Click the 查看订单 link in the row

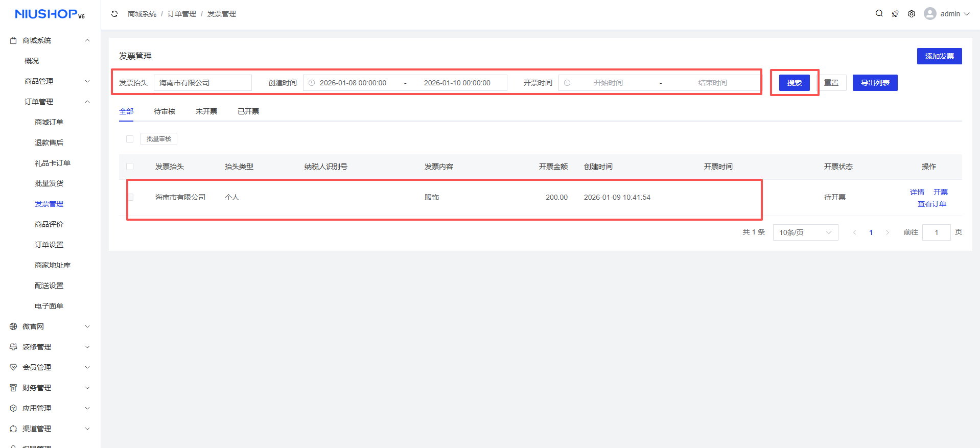(931, 204)
